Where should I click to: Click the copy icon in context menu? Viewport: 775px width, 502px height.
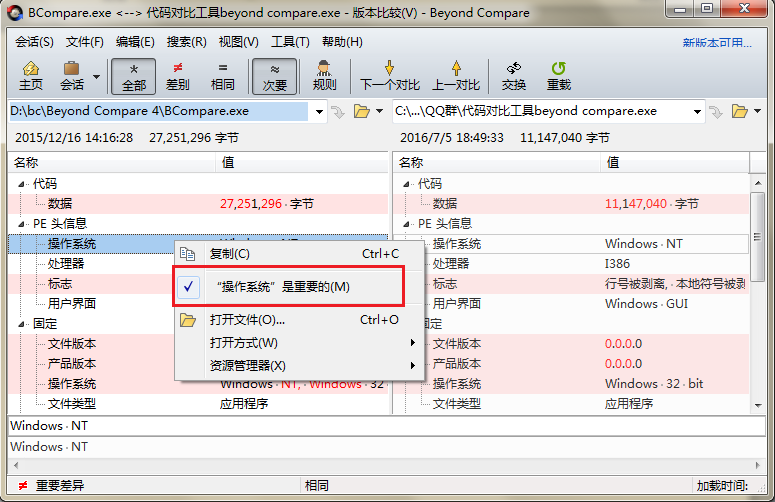(x=187, y=254)
